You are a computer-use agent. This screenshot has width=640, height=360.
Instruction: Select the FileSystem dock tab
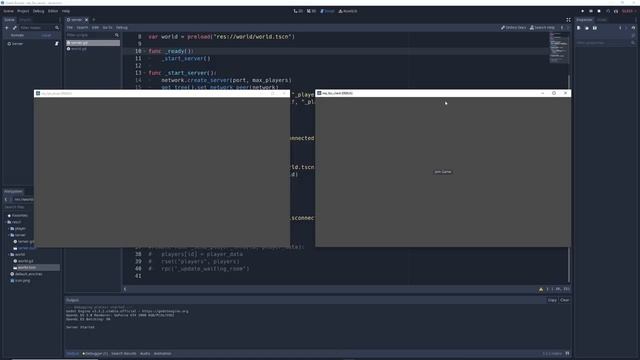pos(13,191)
